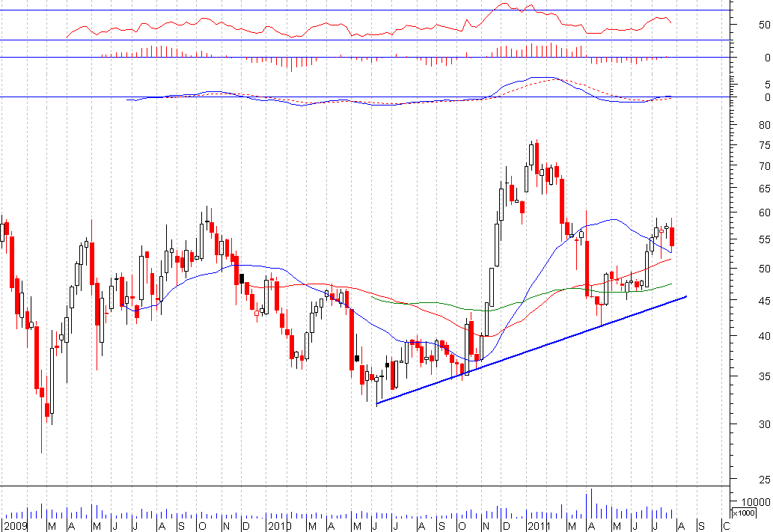Select the 65 price axis label
Screen dimensions: 773x532
coord(764,189)
